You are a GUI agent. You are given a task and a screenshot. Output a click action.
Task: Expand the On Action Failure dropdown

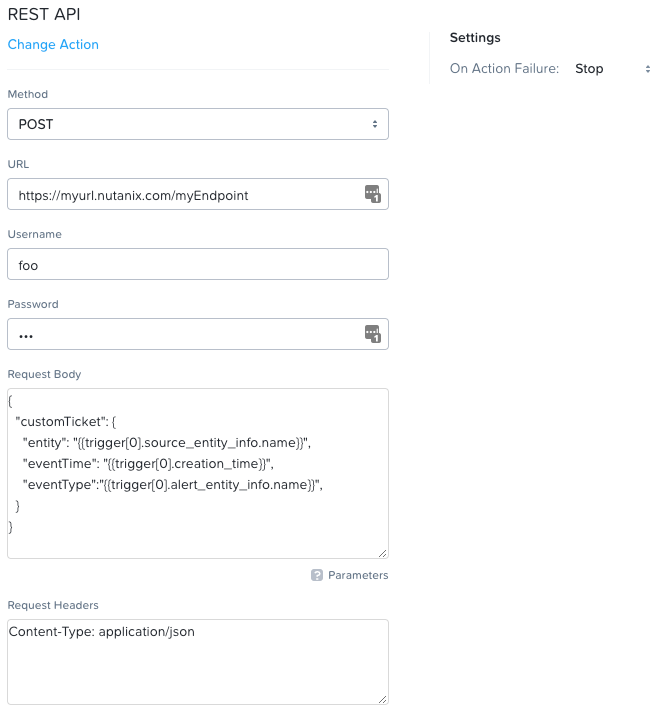point(612,69)
